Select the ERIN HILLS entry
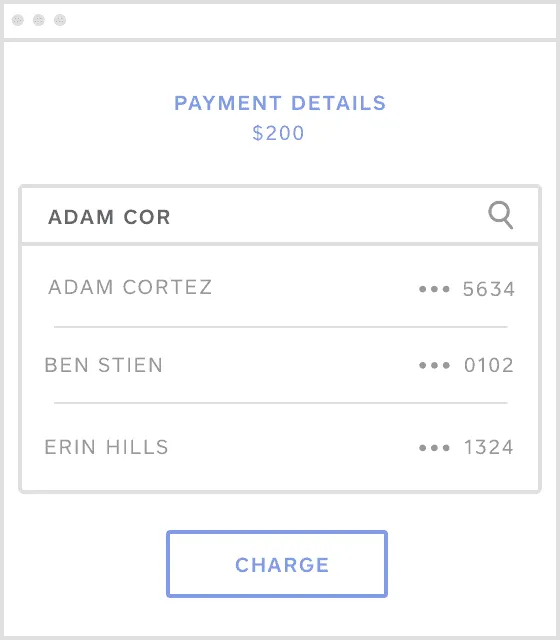This screenshot has width=560, height=640. tap(280, 447)
